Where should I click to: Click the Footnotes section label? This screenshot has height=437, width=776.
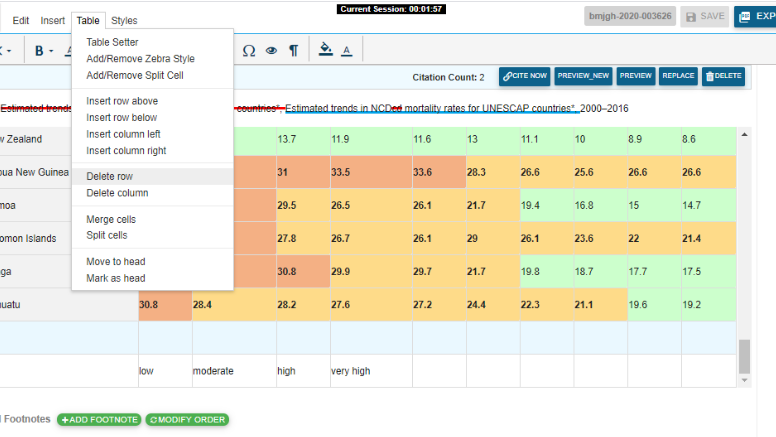(x=26, y=419)
